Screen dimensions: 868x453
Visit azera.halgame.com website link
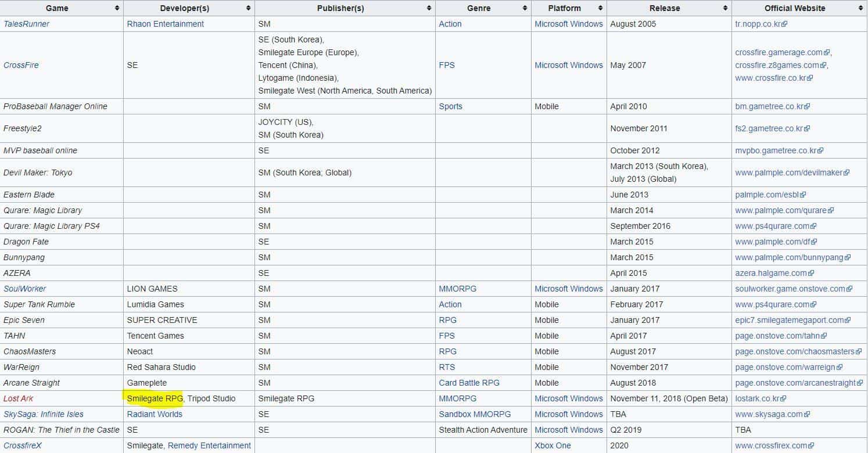(774, 273)
